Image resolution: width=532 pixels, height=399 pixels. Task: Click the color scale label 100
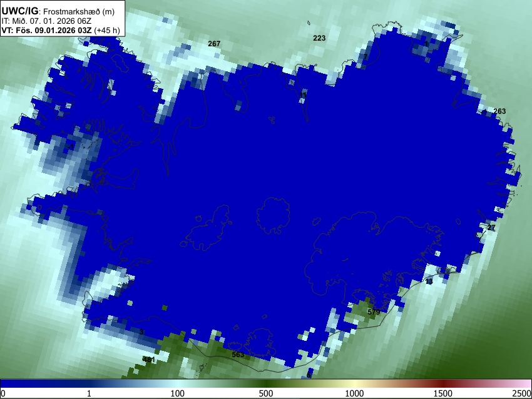(178, 393)
